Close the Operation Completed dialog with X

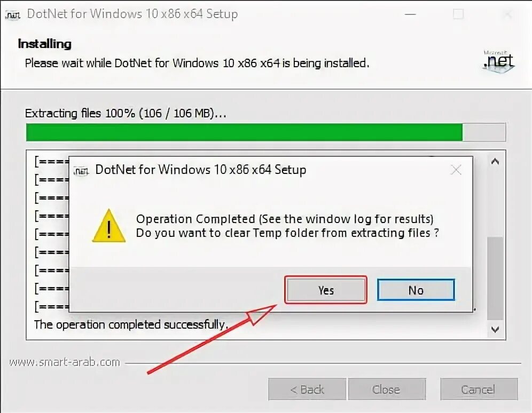coord(456,170)
